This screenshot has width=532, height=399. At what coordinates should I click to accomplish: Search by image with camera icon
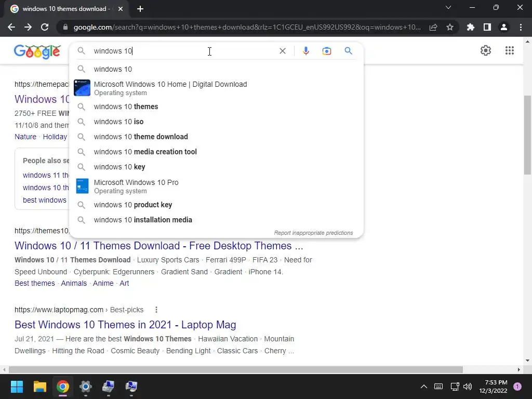coord(327,51)
